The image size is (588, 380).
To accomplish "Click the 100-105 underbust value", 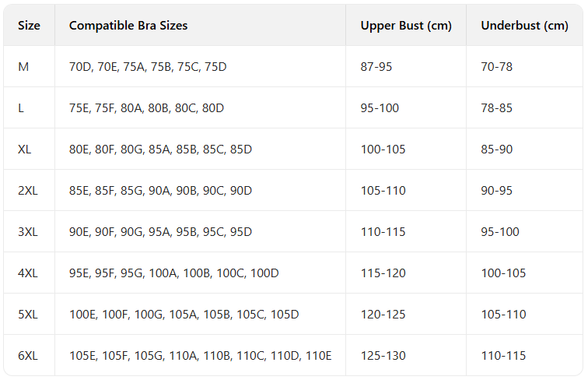I will coord(503,273).
